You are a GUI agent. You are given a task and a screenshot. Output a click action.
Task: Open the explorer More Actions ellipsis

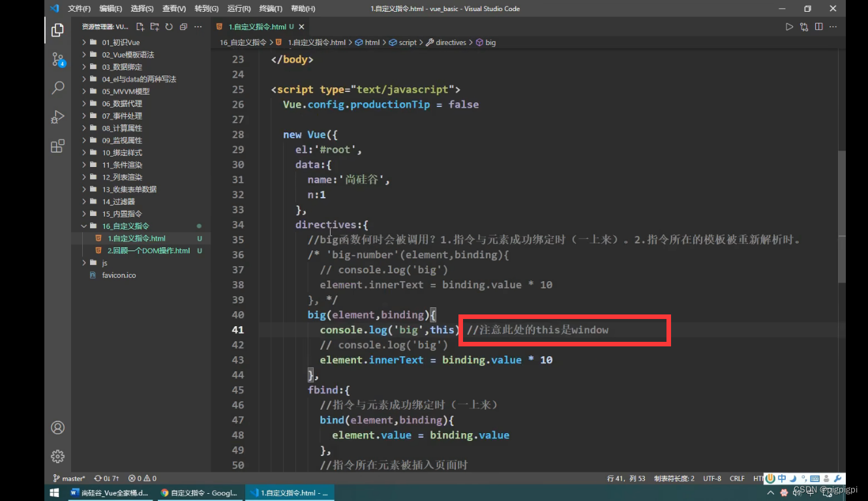[x=198, y=27]
